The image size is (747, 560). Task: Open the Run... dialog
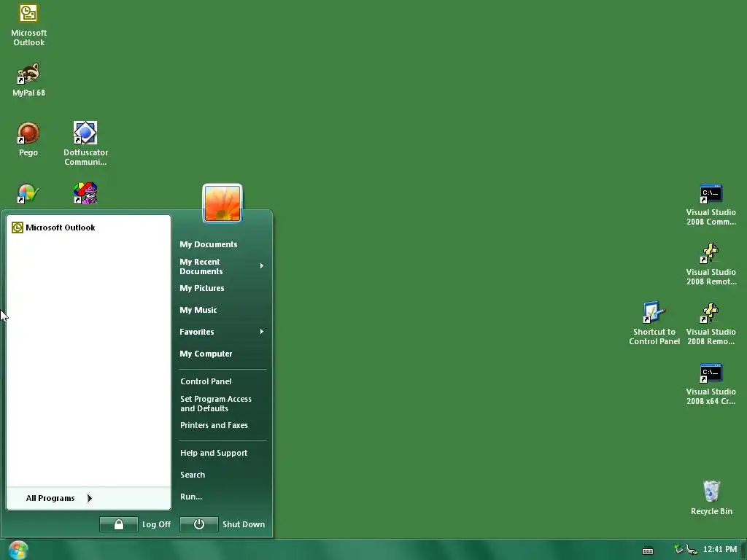click(191, 497)
